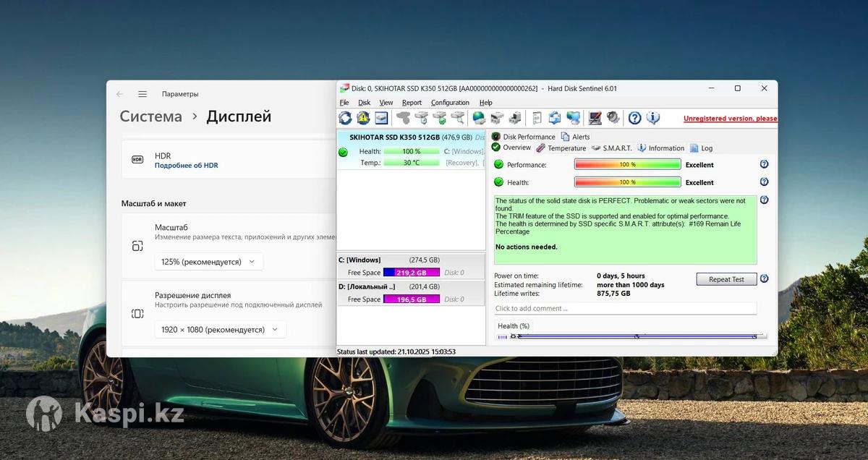868x460 pixels.
Task: Click the speaker sound toolbar icon
Action: (x=613, y=118)
